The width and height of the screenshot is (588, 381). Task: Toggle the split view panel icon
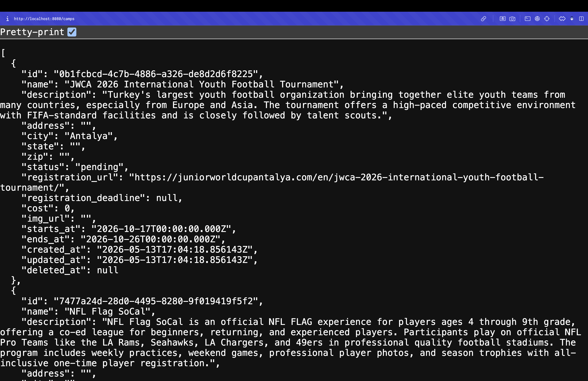[x=581, y=19]
